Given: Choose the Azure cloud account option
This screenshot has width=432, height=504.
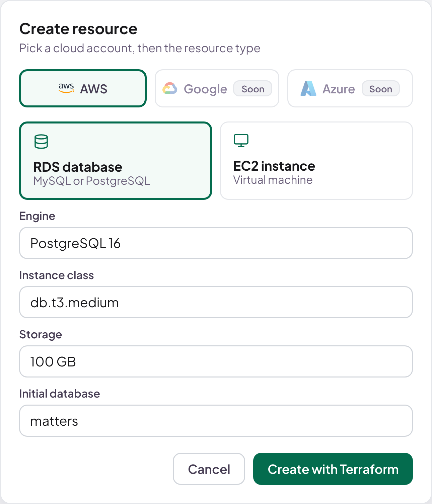Looking at the screenshot, I should coord(350,88).
